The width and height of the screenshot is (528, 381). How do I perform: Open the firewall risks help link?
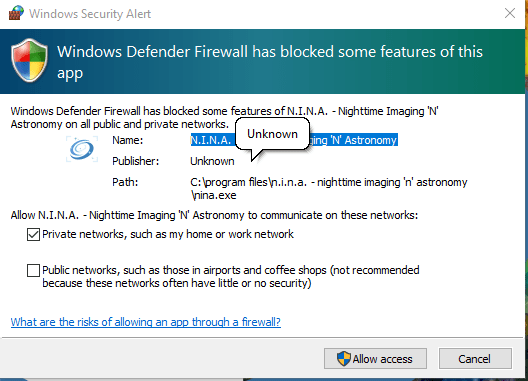145,322
